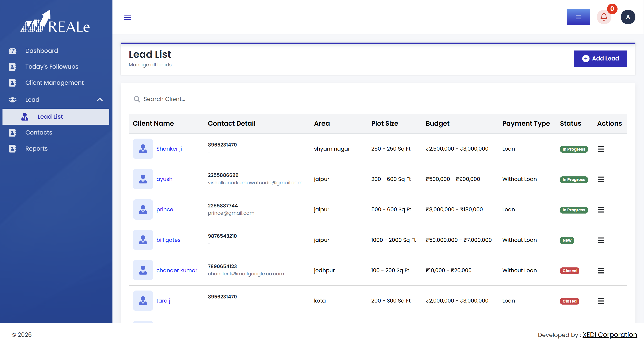Toggle the sidebar hamburger menu icon
Viewport: 644px width, 346px height.
click(127, 17)
